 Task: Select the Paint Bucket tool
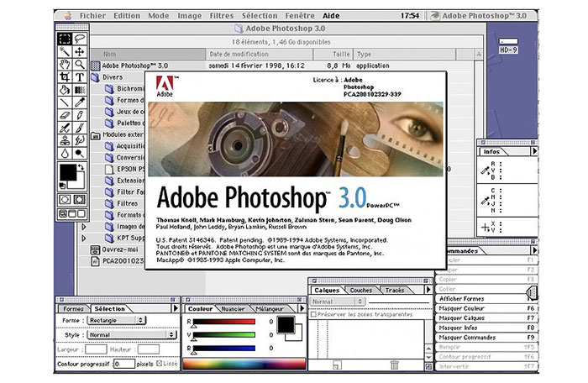[x=65, y=90]
